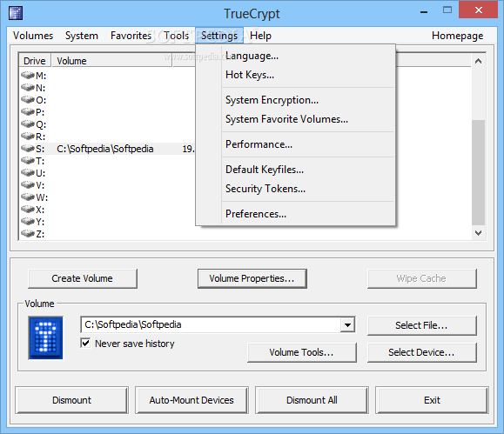Select the drive icon for V:
Screen dimensions: 504x434
(x=28, y=184)
